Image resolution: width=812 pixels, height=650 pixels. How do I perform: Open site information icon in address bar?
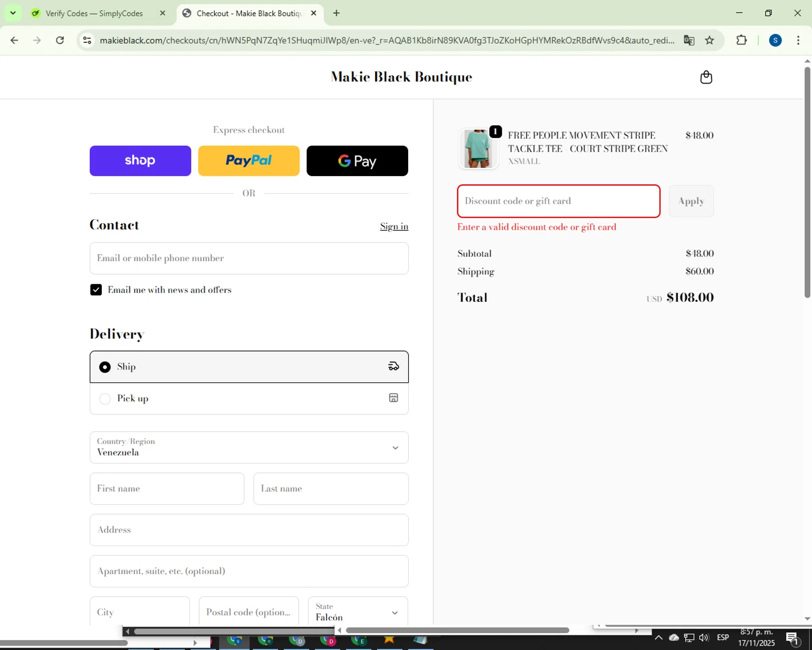[x=87, y=40]
